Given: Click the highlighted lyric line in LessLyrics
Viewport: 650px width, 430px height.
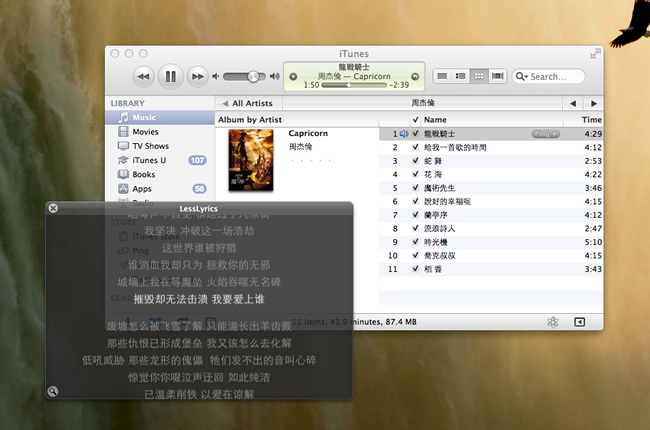Looking at the screenshot, I should pos(199,299).
